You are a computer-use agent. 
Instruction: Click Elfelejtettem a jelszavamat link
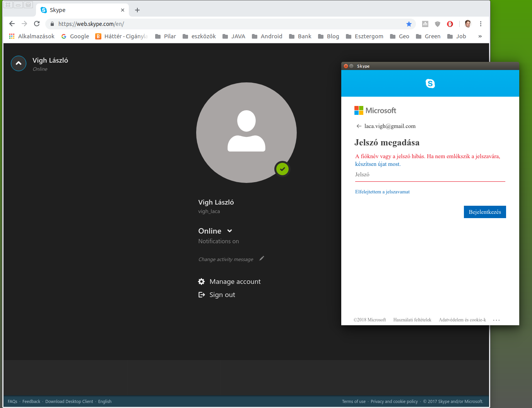[382, 192]
